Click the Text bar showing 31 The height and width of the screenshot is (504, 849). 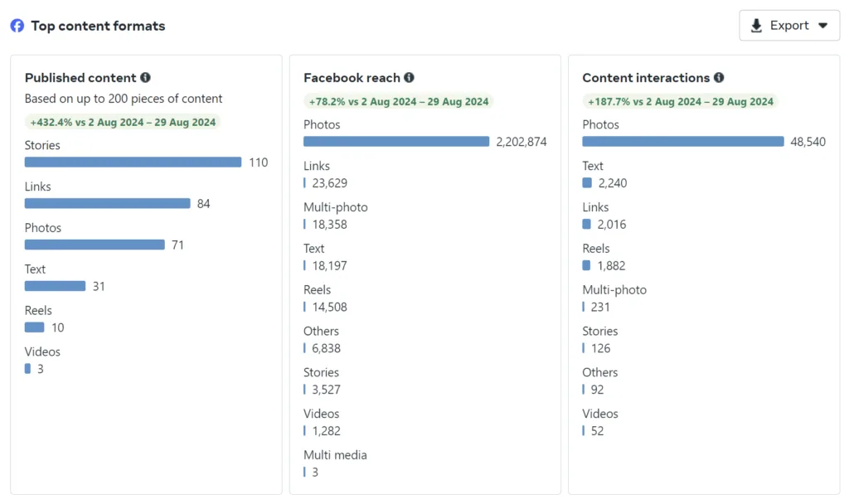[x=55, y=286]
